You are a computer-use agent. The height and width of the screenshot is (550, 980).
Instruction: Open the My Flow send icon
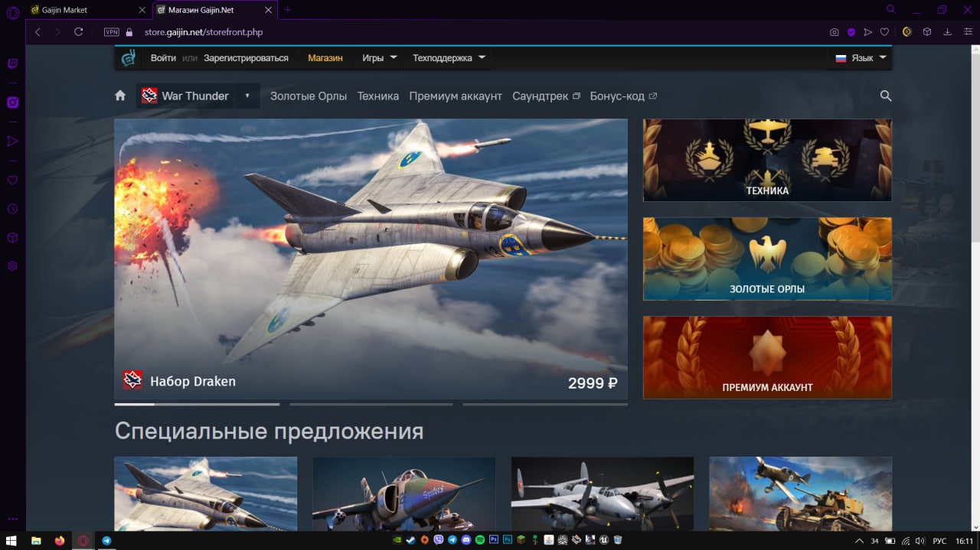click(x=867, y=32)
